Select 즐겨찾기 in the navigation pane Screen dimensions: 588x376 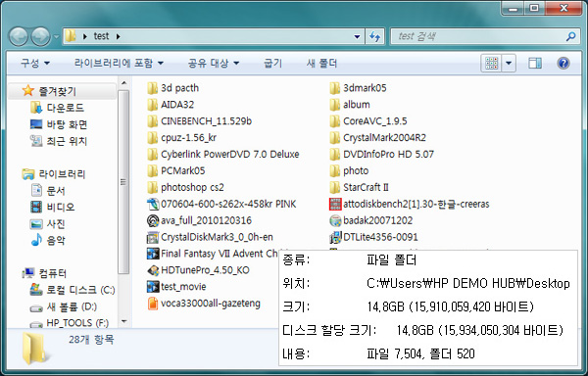(x=58, y=91)
